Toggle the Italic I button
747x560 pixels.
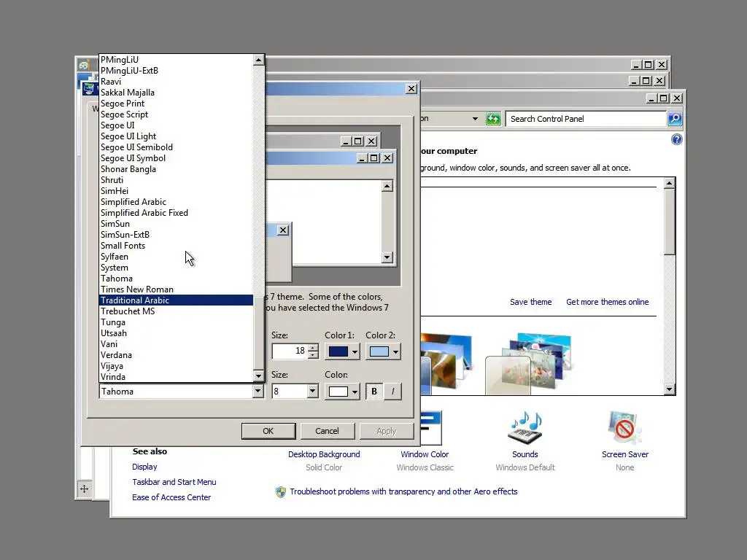coord(392,392)
